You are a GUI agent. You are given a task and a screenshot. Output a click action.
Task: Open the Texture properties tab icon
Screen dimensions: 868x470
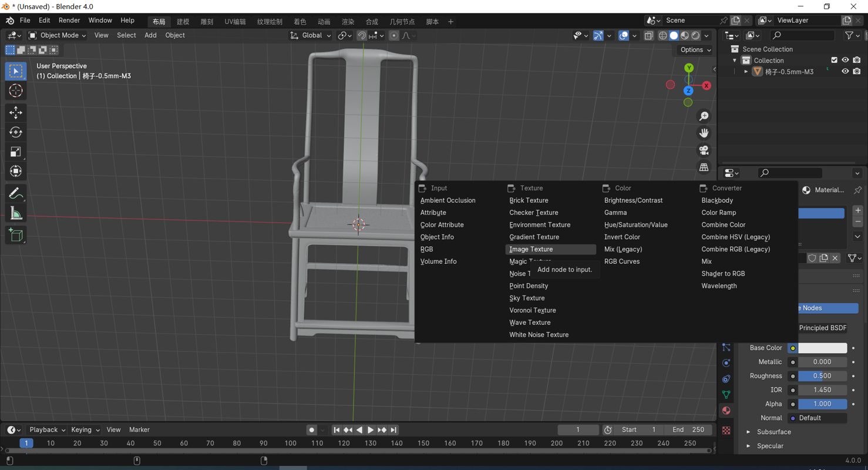[726, 431]
